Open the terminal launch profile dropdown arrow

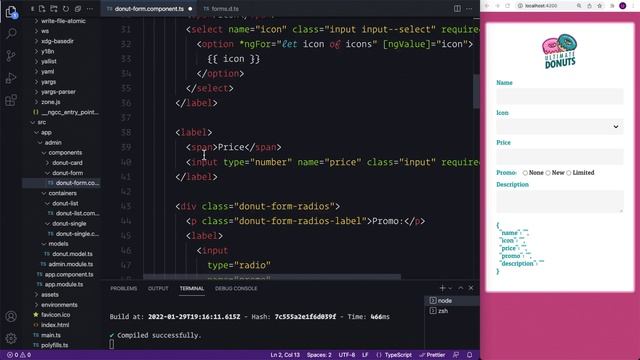(x=450, y=288)
